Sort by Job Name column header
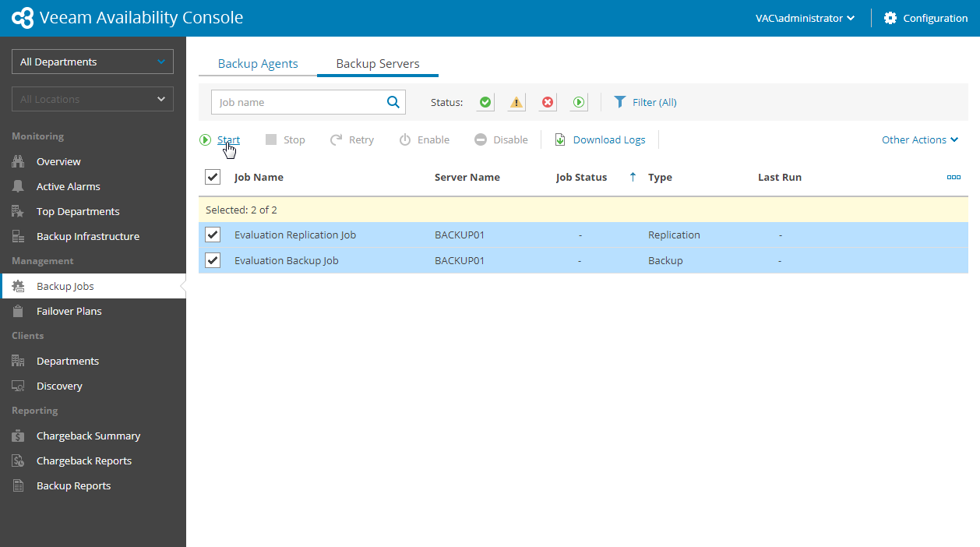The height and width of the screenshot is (547, 980). click(259, 177)
